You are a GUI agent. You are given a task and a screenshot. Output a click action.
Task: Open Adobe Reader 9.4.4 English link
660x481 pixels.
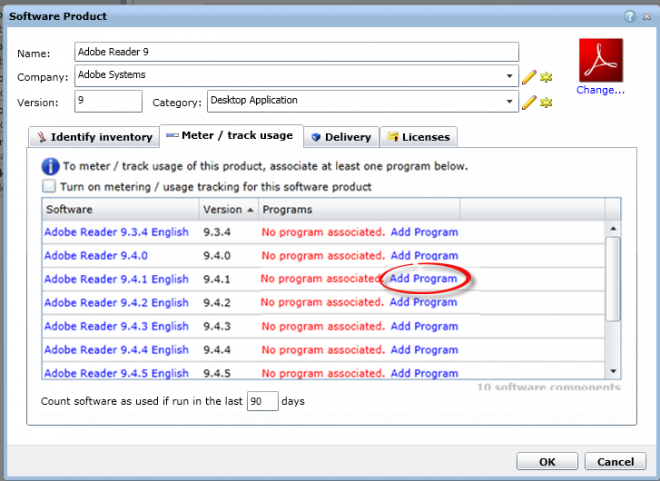(116, 350)
